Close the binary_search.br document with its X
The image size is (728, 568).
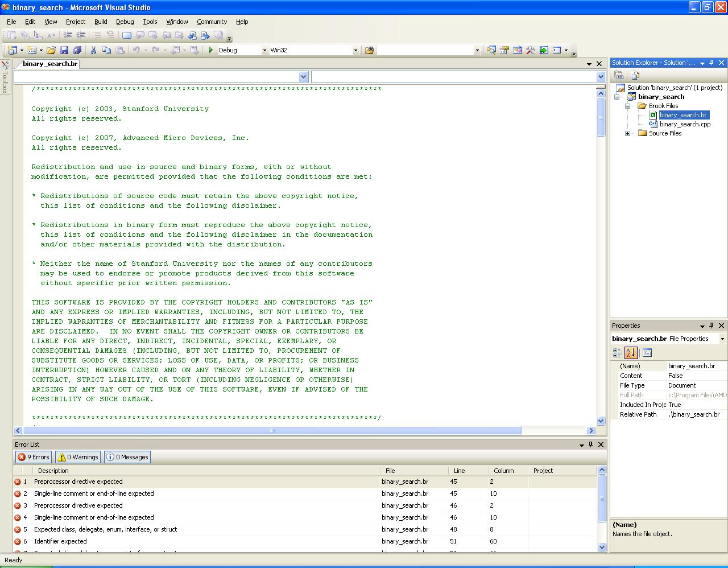pos(599,64)
